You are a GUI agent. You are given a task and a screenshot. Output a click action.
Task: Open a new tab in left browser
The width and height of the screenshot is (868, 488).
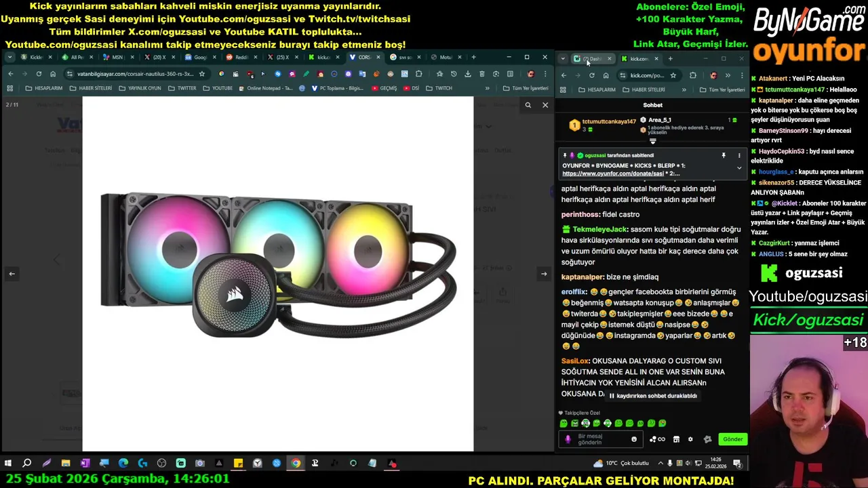tap(473, 57)
